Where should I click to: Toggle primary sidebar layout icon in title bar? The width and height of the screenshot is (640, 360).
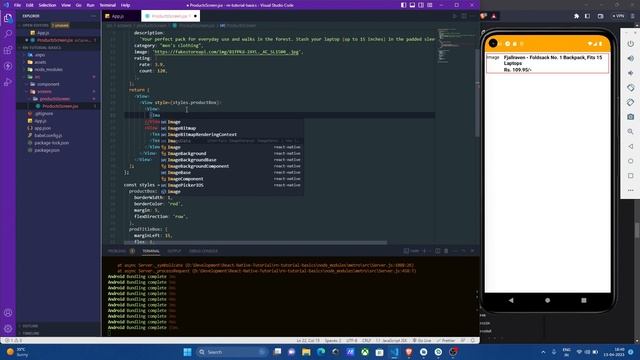[403, 5]
